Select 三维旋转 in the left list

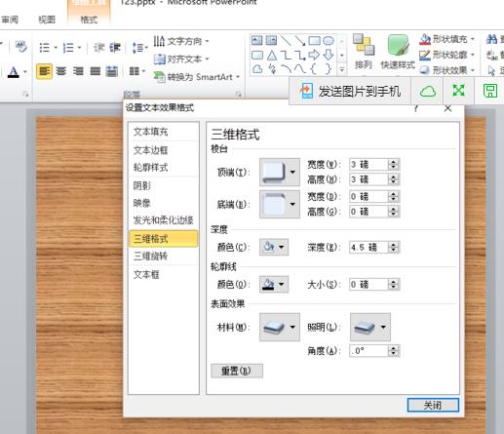pyautogui.click(x=151, y=256)
